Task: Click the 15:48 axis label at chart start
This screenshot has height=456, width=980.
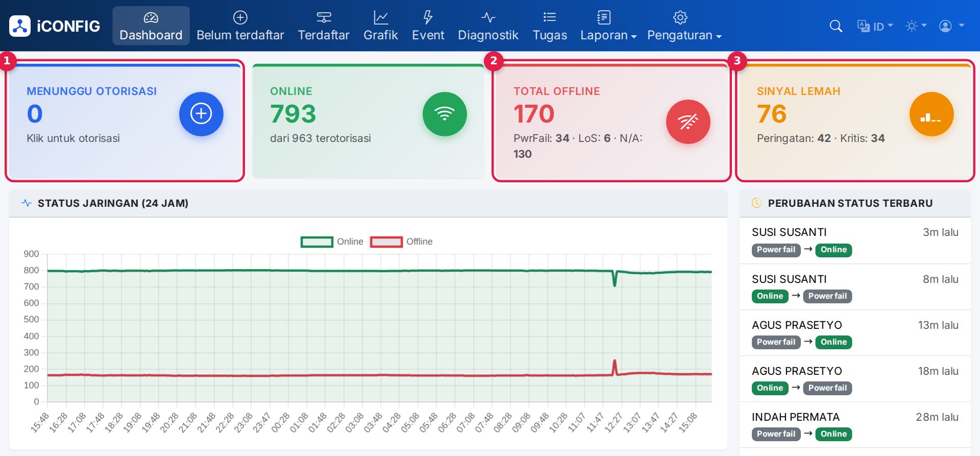Action: pyautogui.click(x=40, y=423)
